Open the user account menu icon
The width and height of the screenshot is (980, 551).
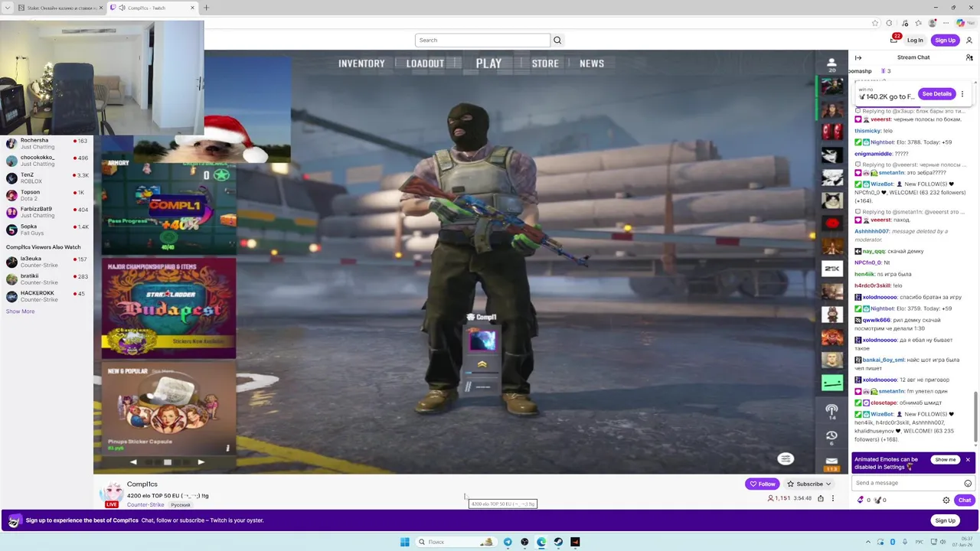coord(969,40)
